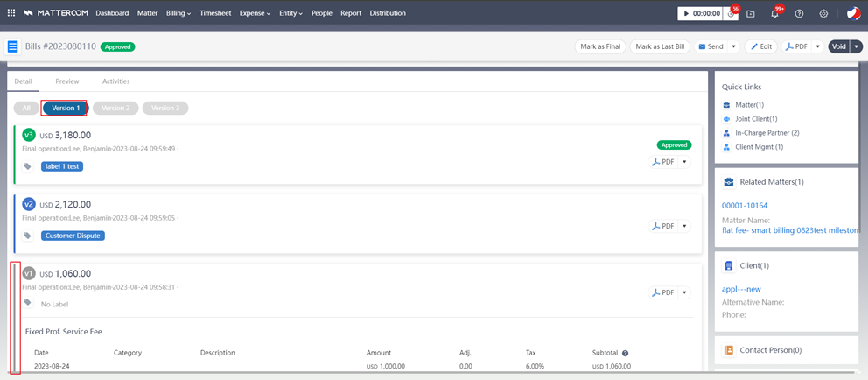Select the Version 3 filter pill

pyautogui.click(x=165, y=108)
